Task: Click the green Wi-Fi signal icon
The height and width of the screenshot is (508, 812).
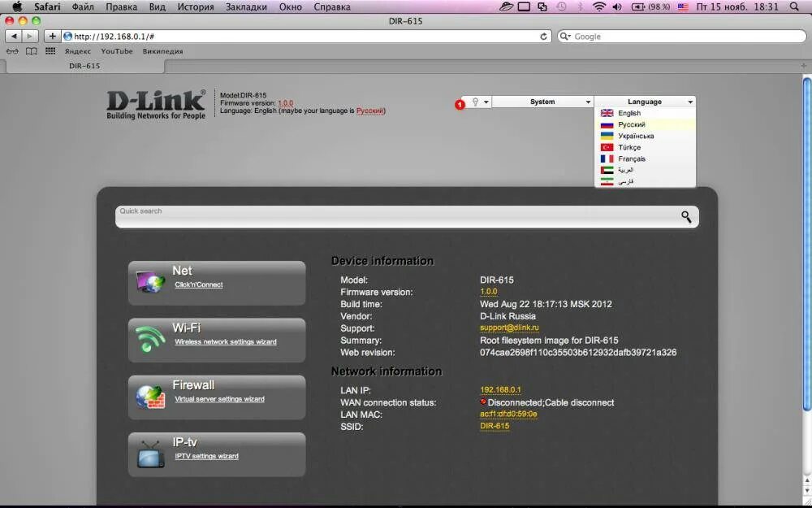Action: tap(150, 339)
